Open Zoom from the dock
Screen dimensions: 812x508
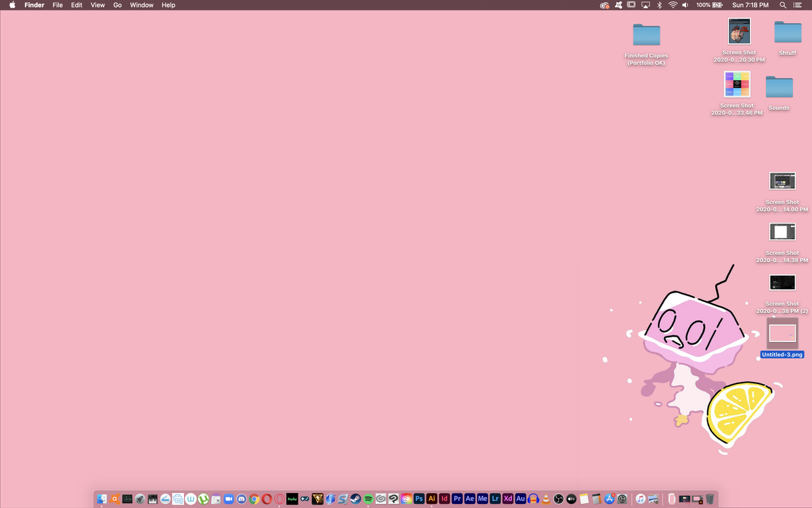point(229,499)
